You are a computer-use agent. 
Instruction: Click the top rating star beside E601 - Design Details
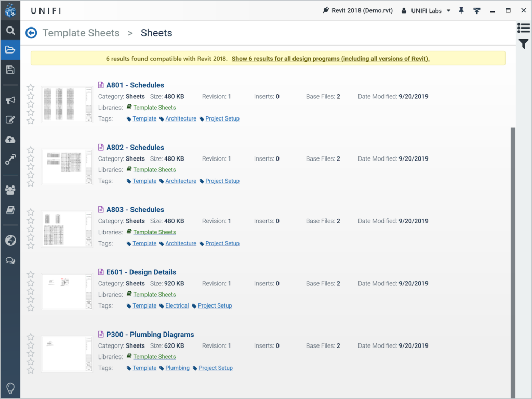(31, 275)
